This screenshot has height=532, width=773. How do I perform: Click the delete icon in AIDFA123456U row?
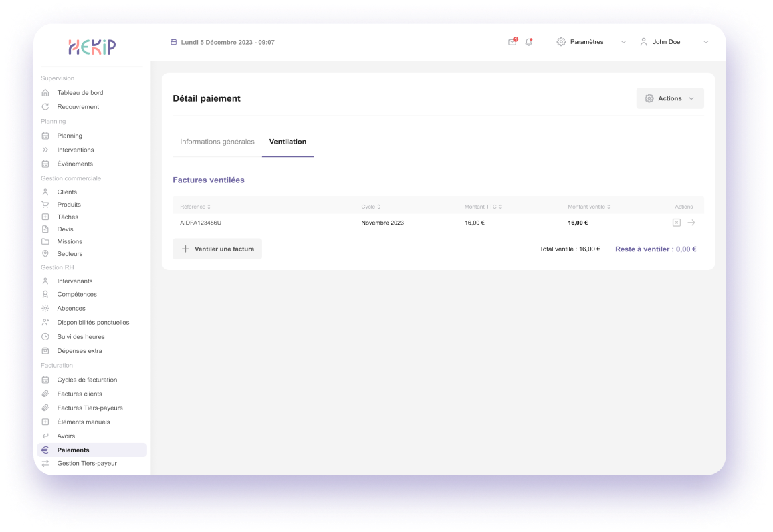pos(676,223)
